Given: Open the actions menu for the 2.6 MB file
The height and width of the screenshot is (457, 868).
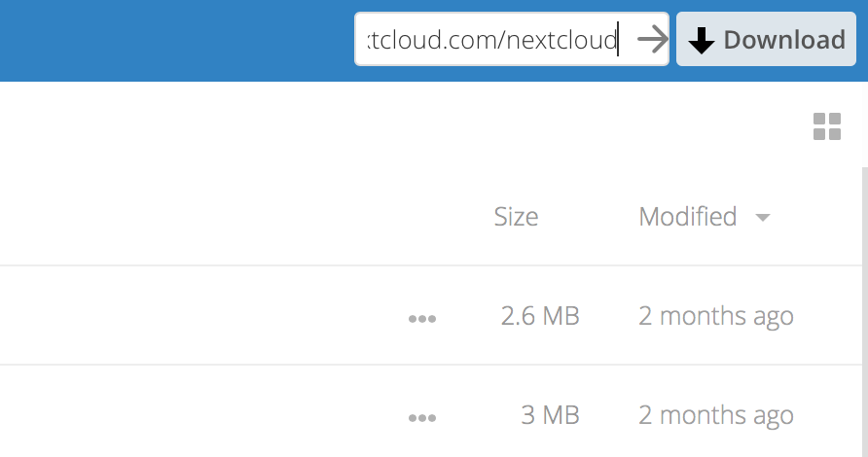Looking at the screenshot, I should click(422, 318).
